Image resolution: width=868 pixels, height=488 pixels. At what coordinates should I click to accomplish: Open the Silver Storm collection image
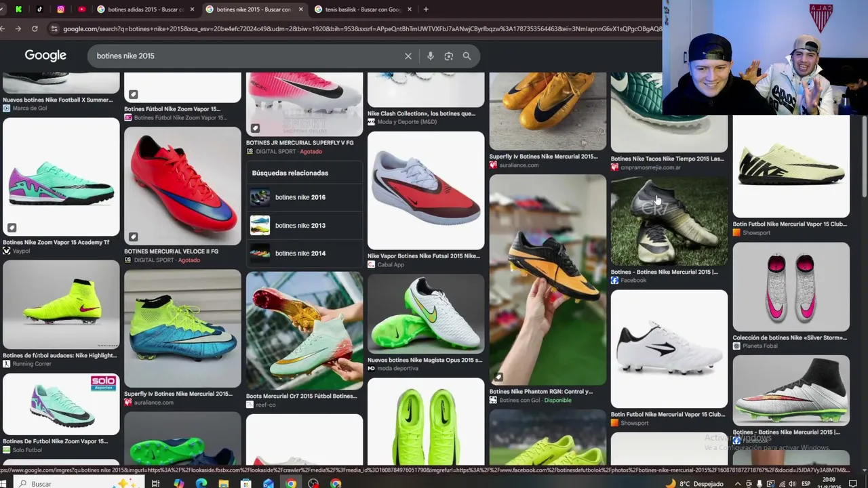(x=791, y=287)
